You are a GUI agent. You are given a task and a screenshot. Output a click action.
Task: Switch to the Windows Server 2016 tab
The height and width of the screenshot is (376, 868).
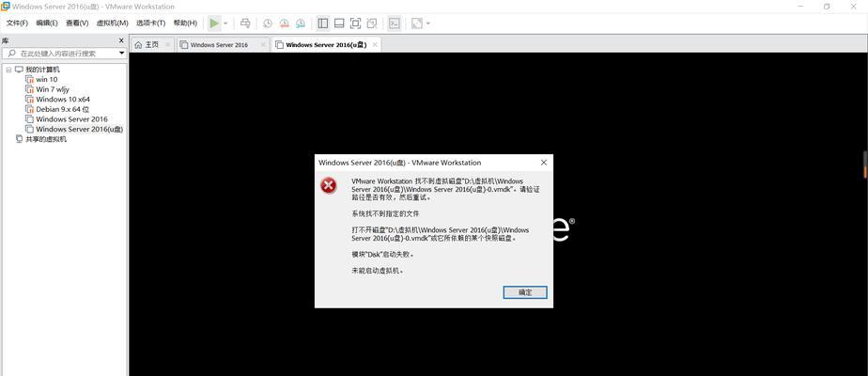click(x=219, y=45)
